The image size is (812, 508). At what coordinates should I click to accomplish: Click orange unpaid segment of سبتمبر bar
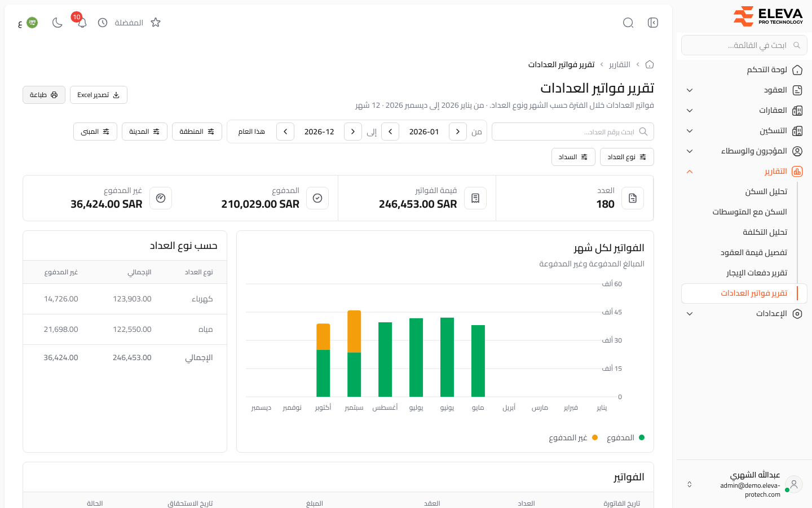(354, 331)
